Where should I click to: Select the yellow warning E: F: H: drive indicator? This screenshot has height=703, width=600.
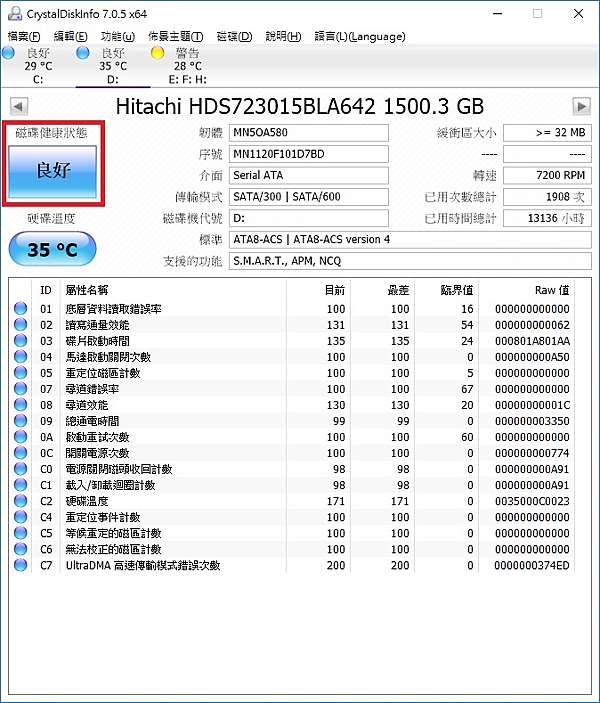[157, 53]
